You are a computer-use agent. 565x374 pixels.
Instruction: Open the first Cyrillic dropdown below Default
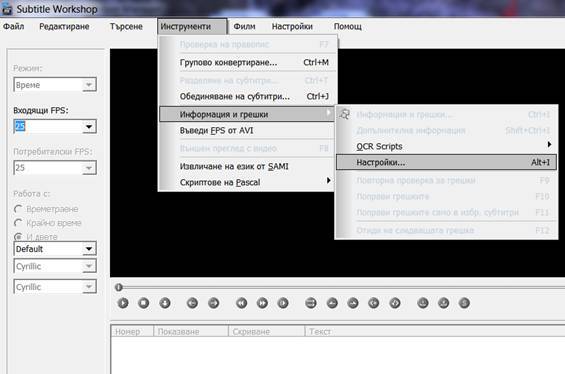click(x=55, y=266)
